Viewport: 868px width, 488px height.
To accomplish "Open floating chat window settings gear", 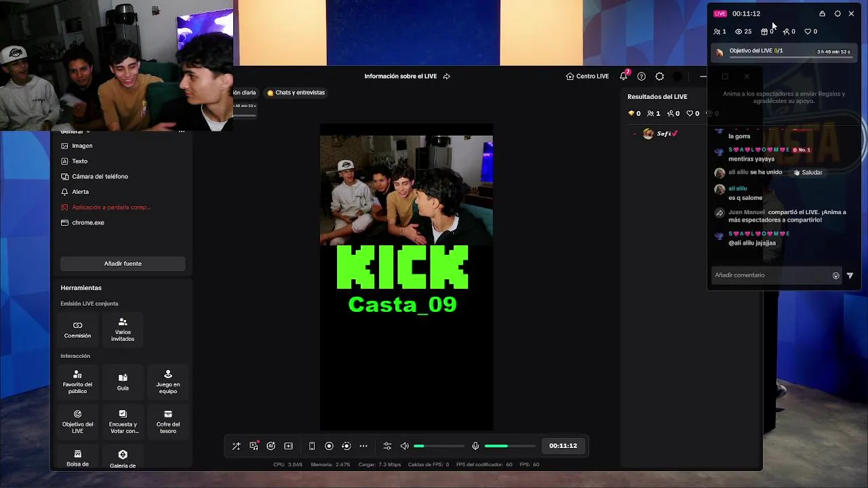I will click(x=837, y=14).
